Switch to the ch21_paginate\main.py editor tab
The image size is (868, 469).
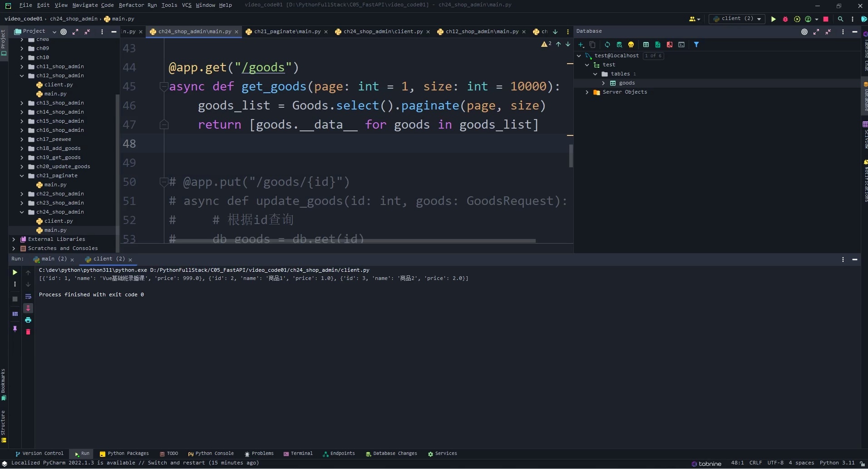coord(286,31)
